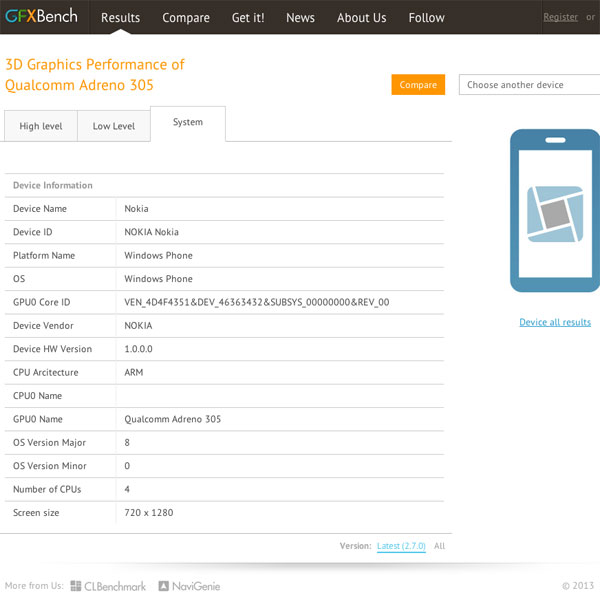Click the OS Version Minor label
This screenshot has height=606, width=600.
click(x=49, y=466)
